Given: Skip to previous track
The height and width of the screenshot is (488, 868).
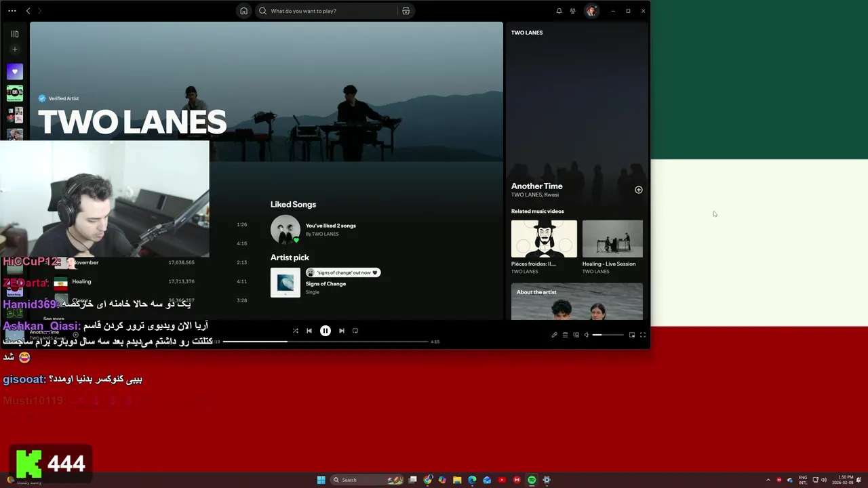Looking at the screenshot, I should [x=309, y=331].
